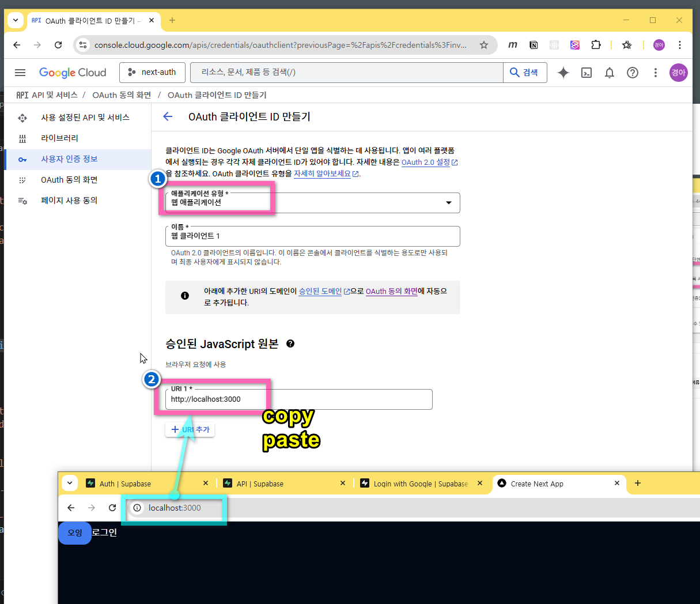This screenshot has height=604, width=700.
Task: Click the 검색 search button
Action: pyautogui.click(x=524, y=73)
